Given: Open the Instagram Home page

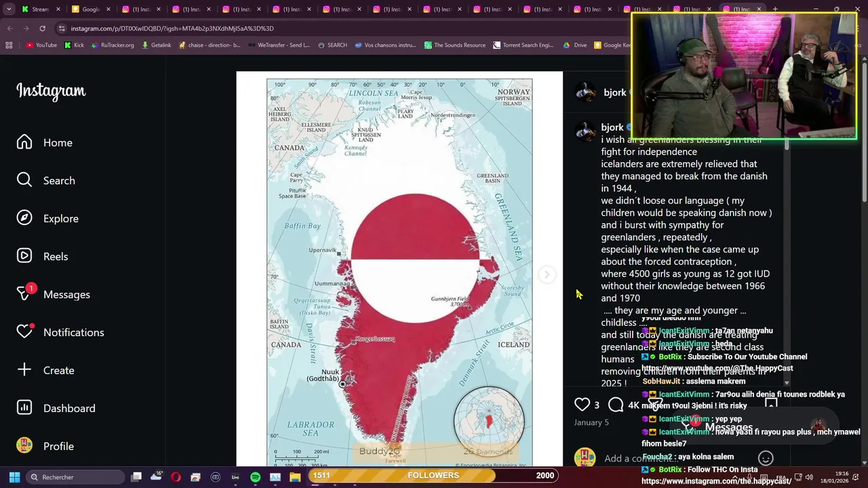Looking at the screenshot, I should pyautogui.click(x=45, y=142).
